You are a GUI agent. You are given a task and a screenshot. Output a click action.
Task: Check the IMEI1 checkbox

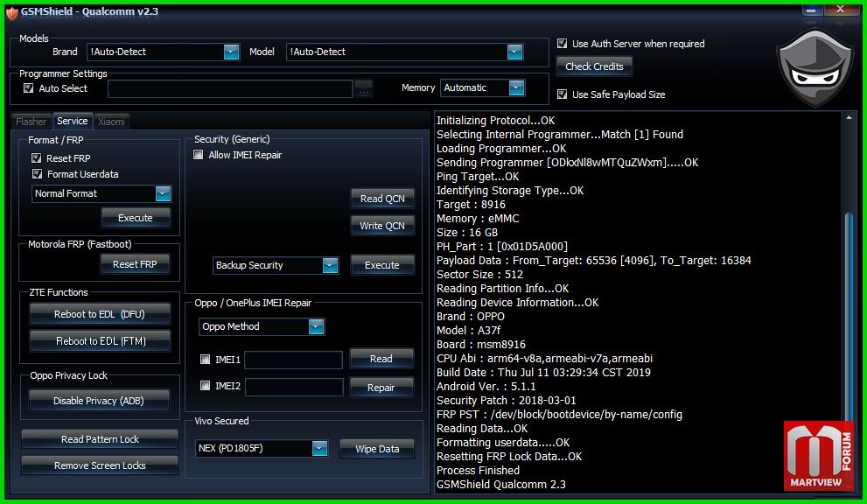205,360
